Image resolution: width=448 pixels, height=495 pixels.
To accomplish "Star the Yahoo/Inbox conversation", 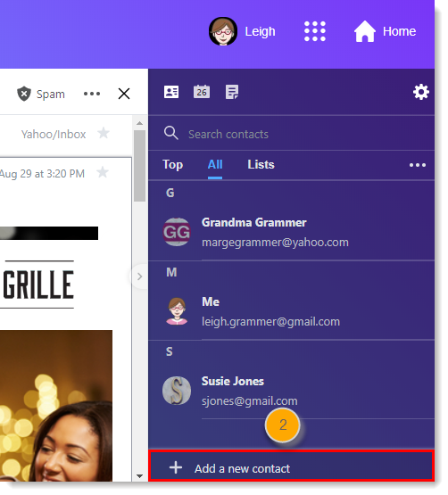I will pyautogui.click(x=104, y=133).
